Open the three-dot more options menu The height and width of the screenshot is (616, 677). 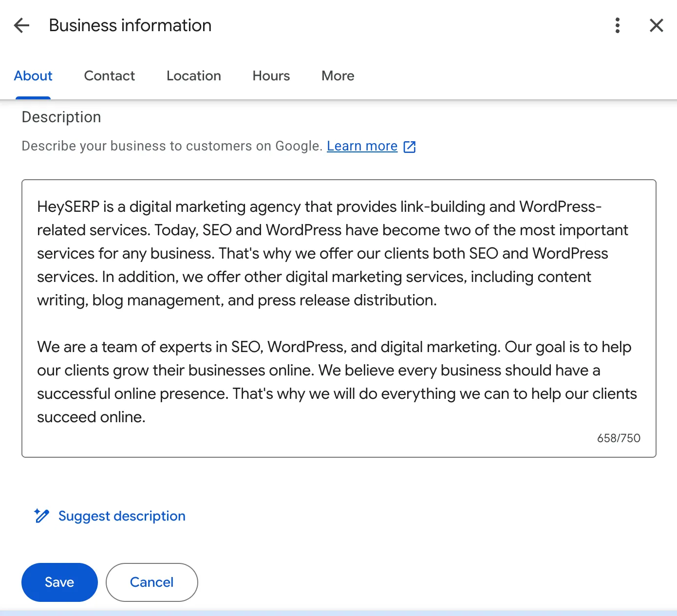pyautogui.click(x=617, y=25)
